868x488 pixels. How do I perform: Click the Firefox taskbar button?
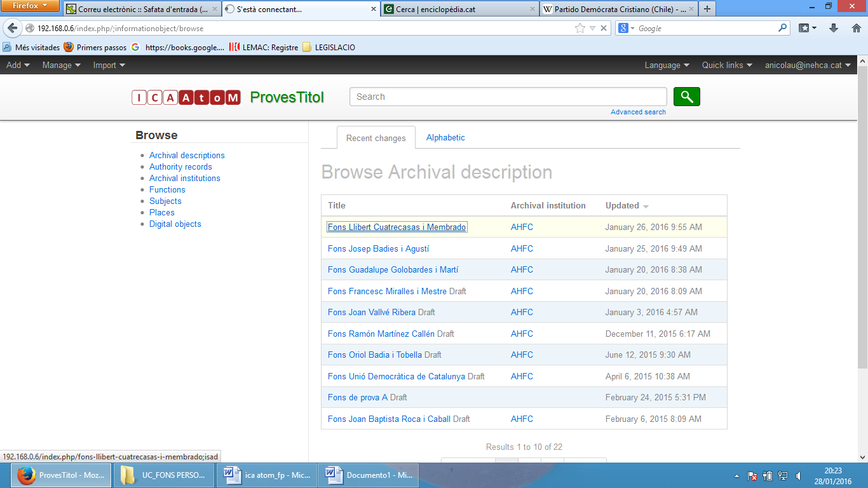61,475
